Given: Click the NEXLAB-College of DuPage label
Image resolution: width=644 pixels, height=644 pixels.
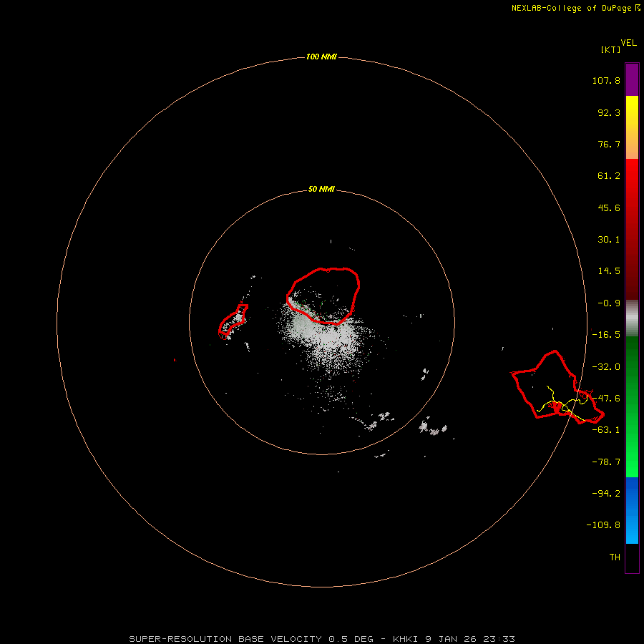Looking at the screenshot, I should click(575, 8).
